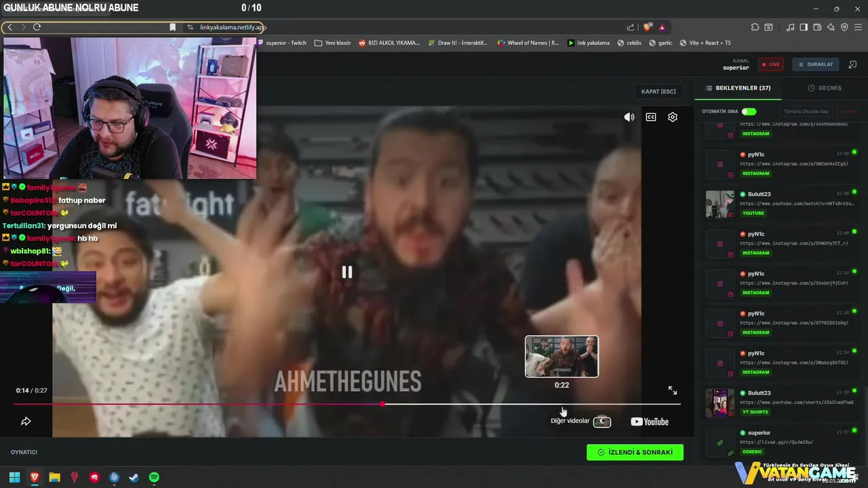
Task: Open the pop-out window icon beside DURAKLAT
Action: click(x=853, y=64)
